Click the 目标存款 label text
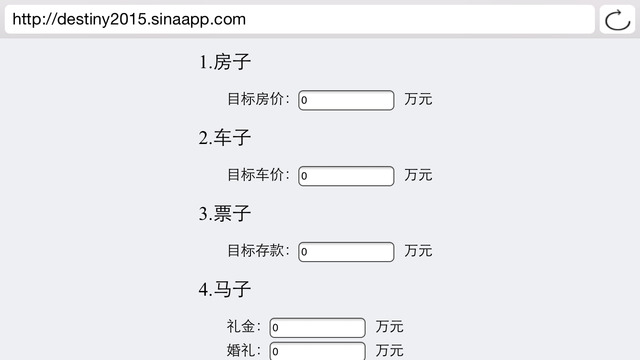Viewport: 640px width, 360px height. (258, 251)
